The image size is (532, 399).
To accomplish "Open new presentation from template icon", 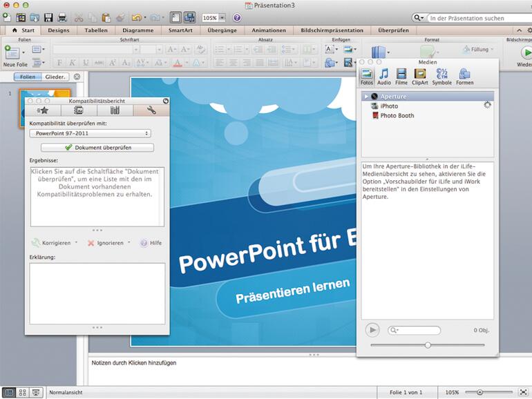I will 21,18.
